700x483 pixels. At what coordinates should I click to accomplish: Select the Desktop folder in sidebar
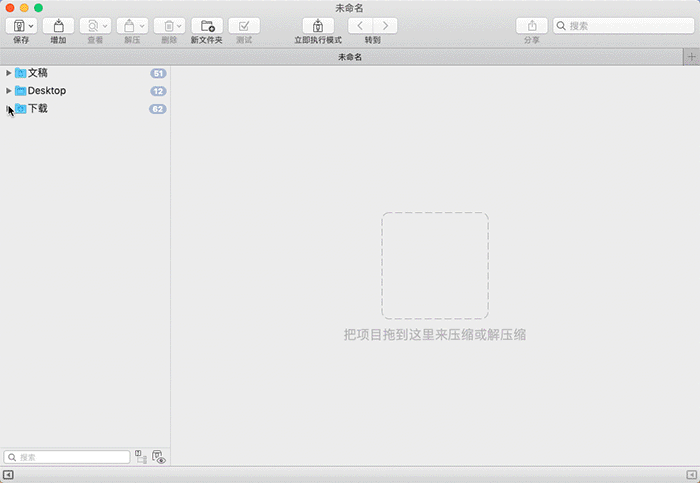tap(85, 91)
